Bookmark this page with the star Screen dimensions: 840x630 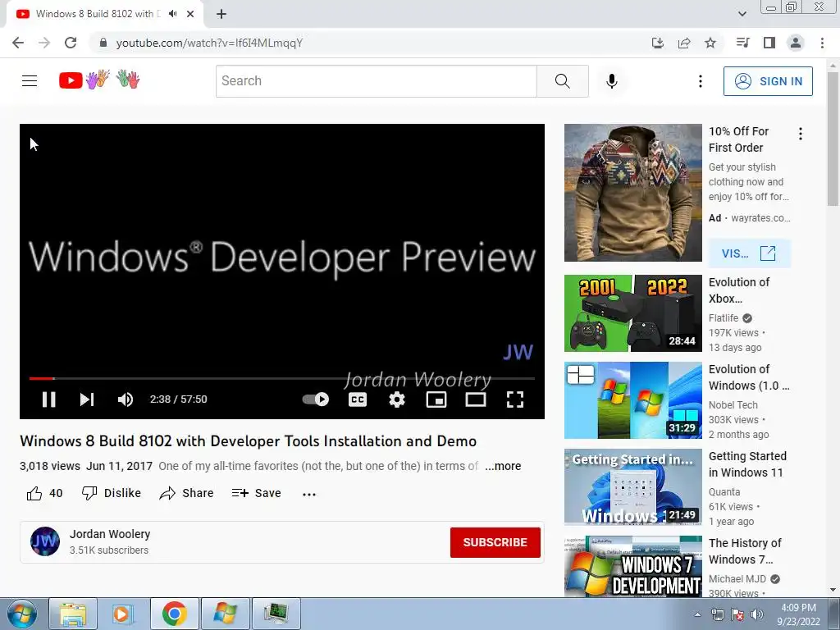point(710,43)
